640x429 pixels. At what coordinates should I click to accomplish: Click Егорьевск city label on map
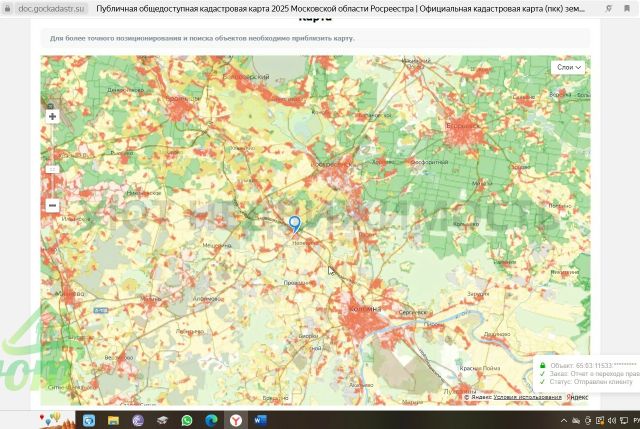point(462,126)
